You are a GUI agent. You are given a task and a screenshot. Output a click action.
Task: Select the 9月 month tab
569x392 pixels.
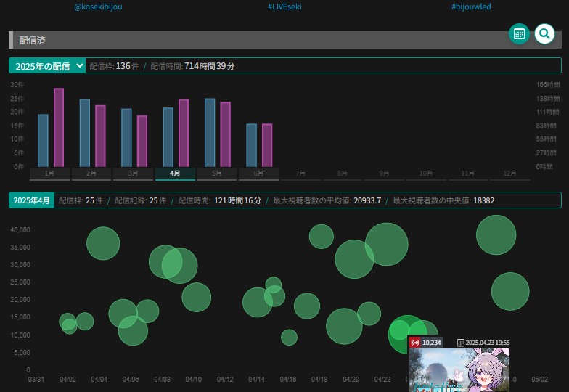385,173
